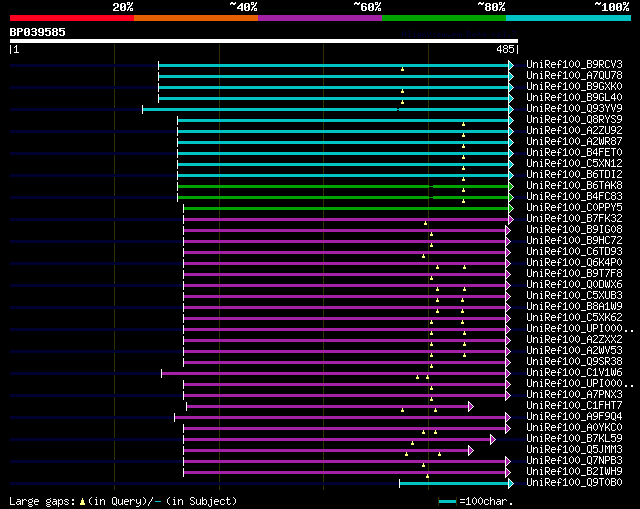Screen dimensions: 640x509
Task: Select the UniRef100_Q0DWX6 label
Action: 574,285
